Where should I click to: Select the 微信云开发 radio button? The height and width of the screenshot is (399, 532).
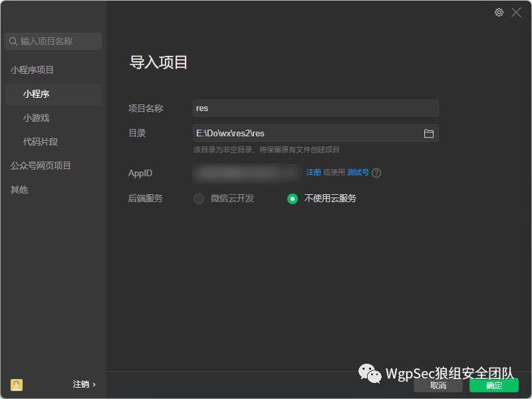tap(199, 198)
